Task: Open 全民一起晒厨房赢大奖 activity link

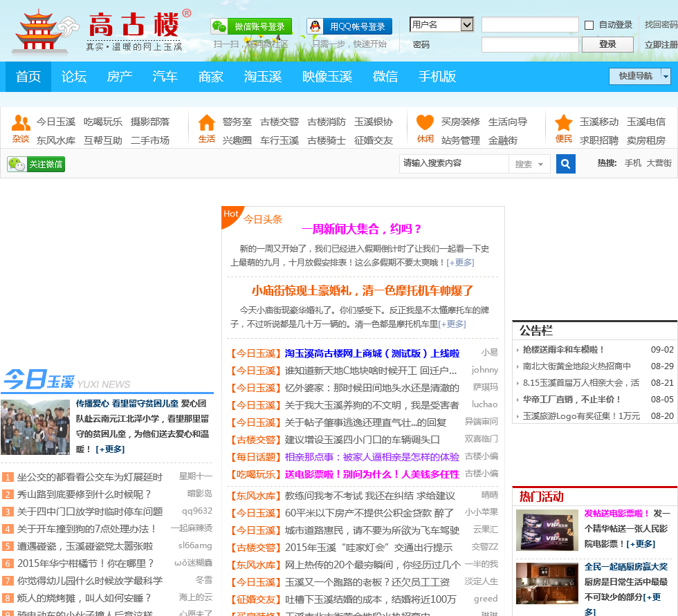Action: [626, 567]
